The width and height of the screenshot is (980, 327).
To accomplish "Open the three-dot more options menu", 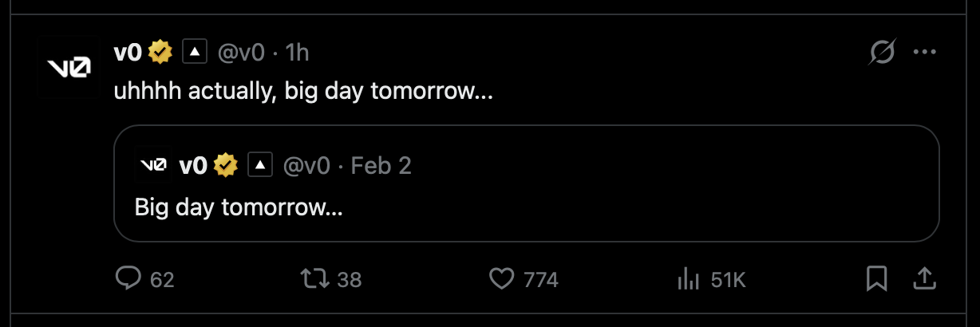I will click(924, 53).
